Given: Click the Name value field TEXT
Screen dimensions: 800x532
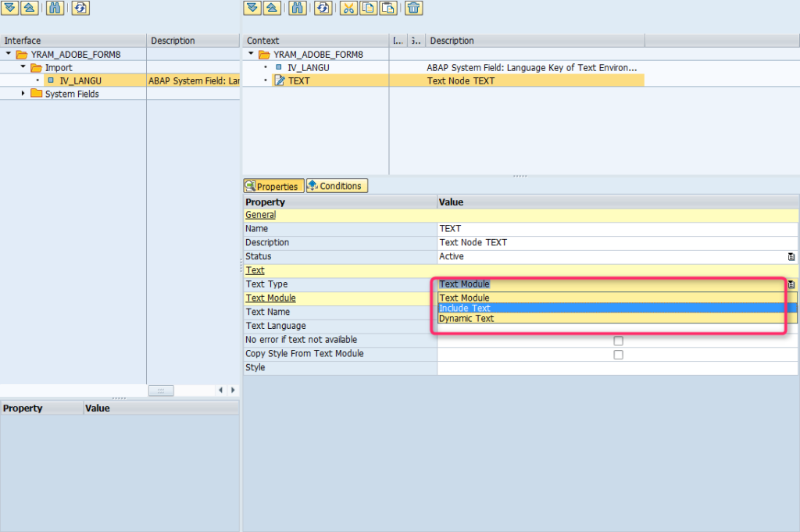Looking at the screenshot, I should [617, 229].
